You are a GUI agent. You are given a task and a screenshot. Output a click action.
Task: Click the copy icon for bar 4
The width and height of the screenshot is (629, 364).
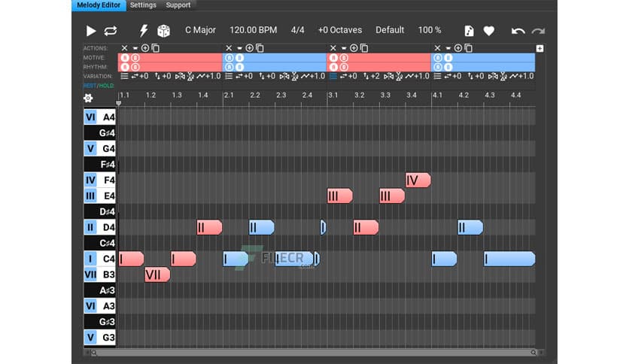point(469,48)
